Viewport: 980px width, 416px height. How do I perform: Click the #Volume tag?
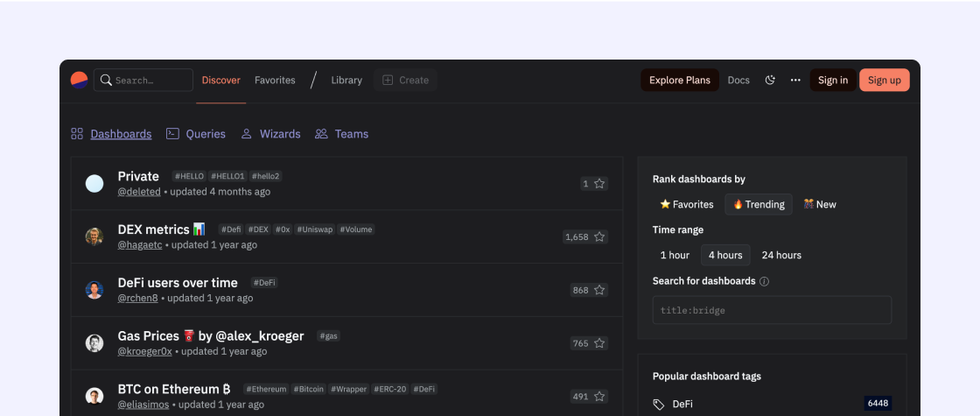tap(356, 229)
